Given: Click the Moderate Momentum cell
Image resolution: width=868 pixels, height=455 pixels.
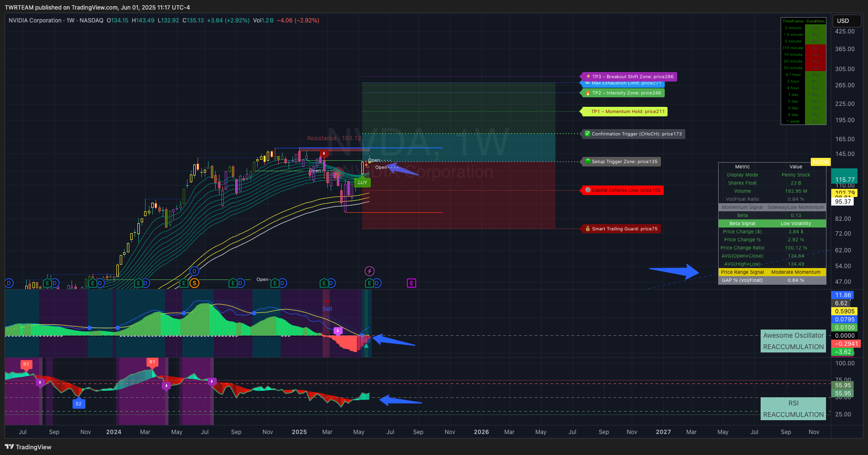Looking at the screenshot, I should click(795, 272).
